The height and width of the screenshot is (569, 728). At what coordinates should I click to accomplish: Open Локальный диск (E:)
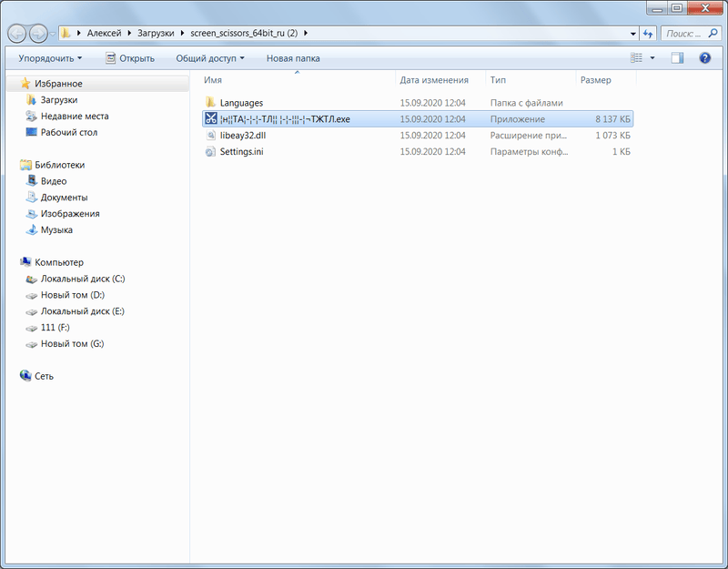[83, 311]
